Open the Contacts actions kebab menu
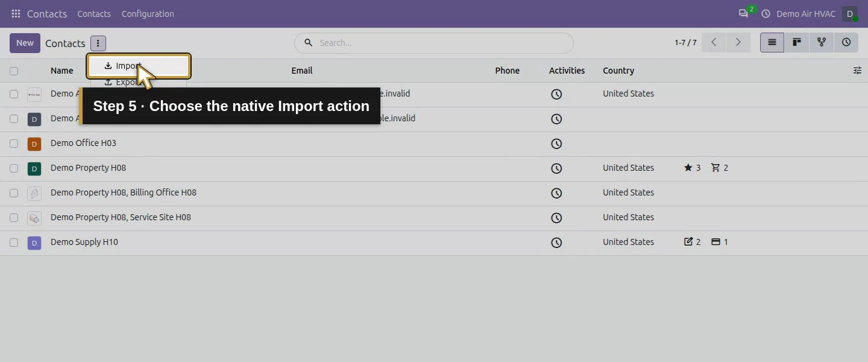This screenshot has height=362, width=868. click(98, 43)
